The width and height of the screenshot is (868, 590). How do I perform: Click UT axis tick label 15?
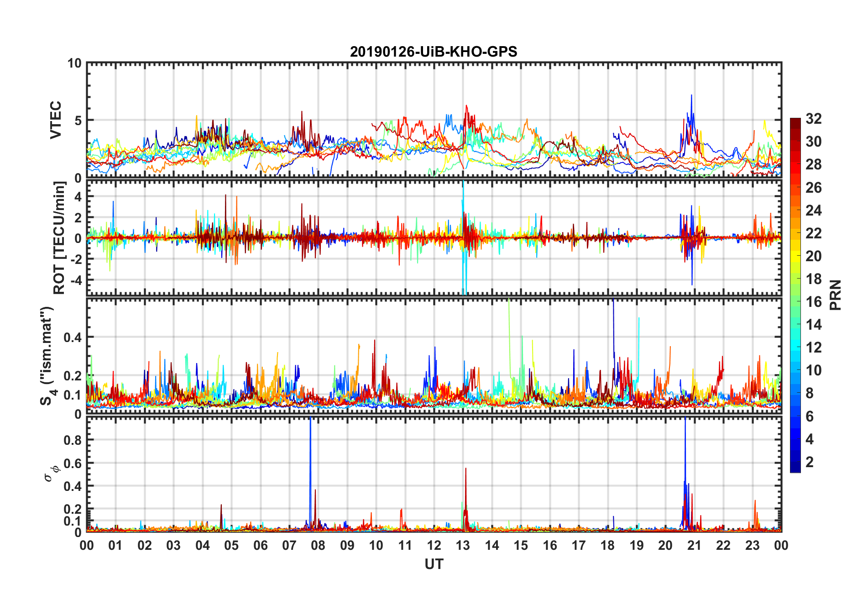521,545
